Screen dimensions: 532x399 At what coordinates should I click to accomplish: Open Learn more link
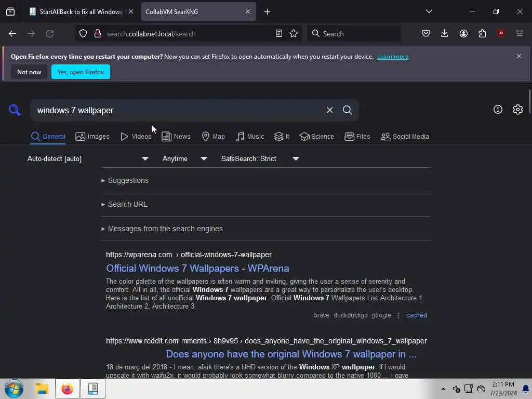393,57
